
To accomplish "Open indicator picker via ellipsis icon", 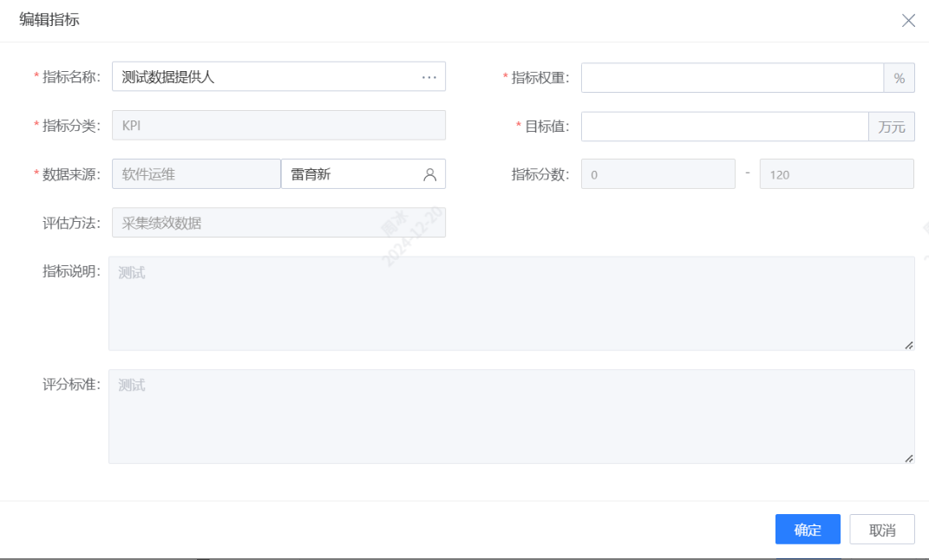I will (429, 77).
